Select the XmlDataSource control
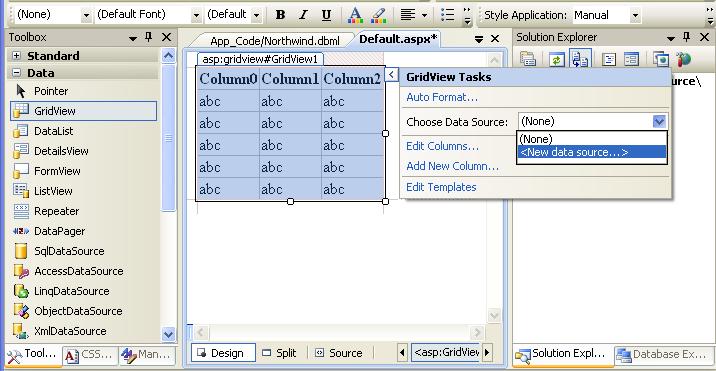 click(83, 331)
